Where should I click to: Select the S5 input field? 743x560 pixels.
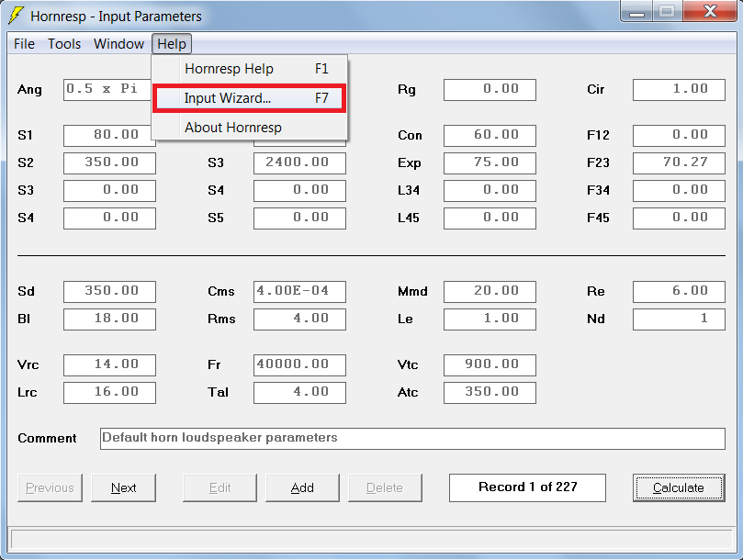(299, 218)
